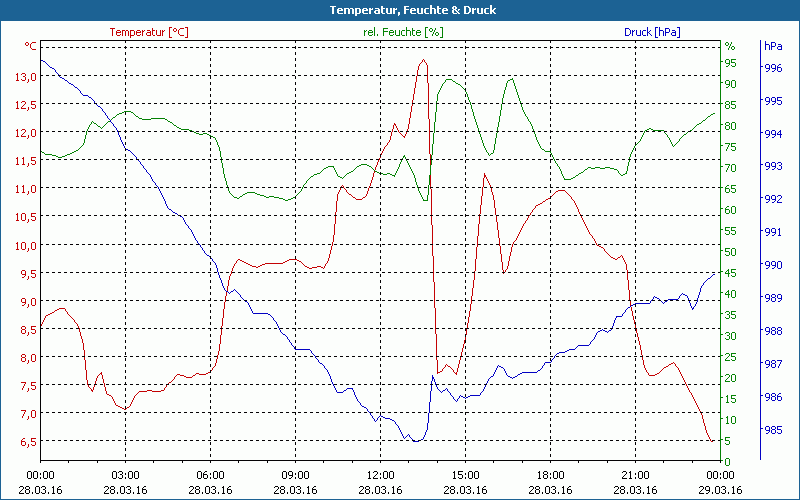Select the 12:00 time axis marker
The image size is (800, 500).
[380, 475]
